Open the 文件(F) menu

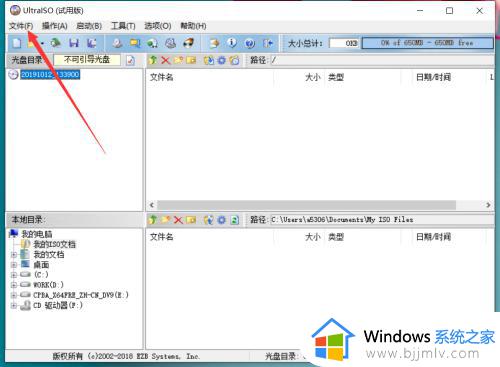click(x=21, y=26)
